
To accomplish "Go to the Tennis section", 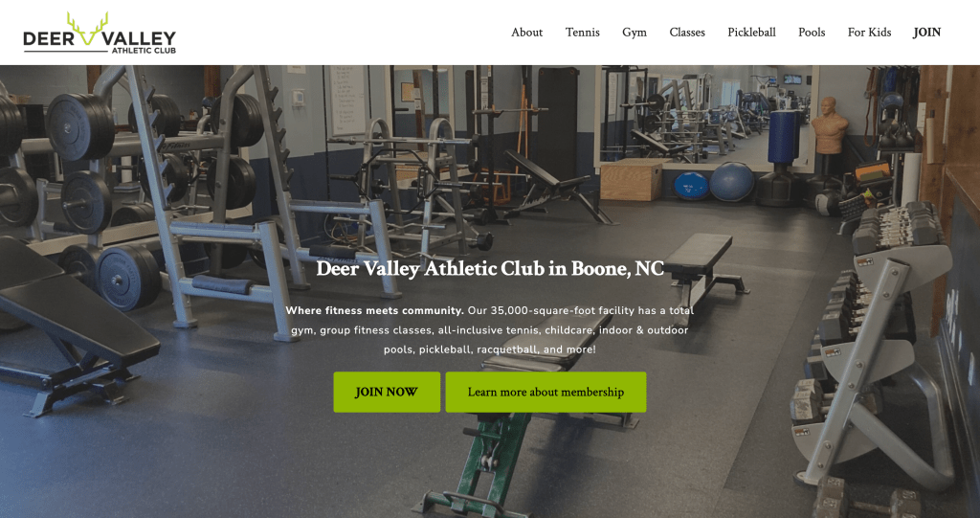I will [x=583, y=33].
